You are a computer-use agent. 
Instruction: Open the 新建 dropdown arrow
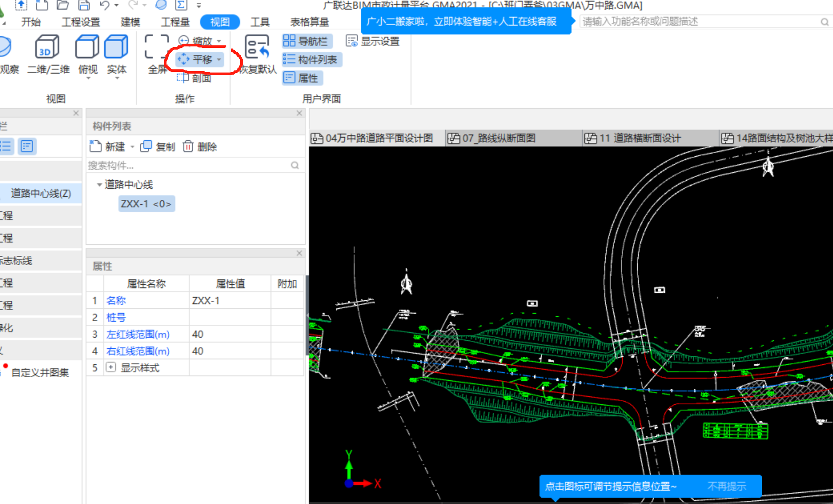coord(132,147)
